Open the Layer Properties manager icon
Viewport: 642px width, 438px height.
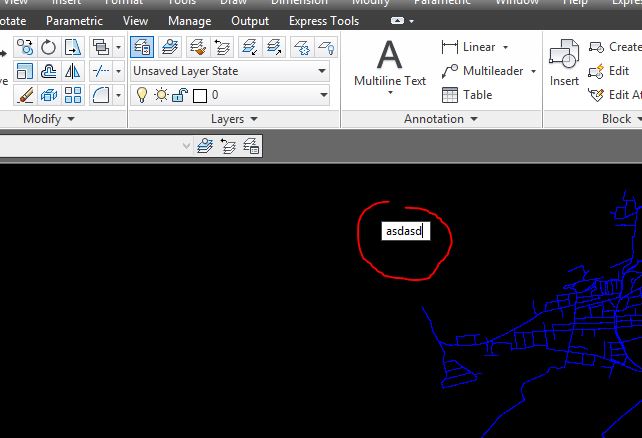click(x=142, y=47)
